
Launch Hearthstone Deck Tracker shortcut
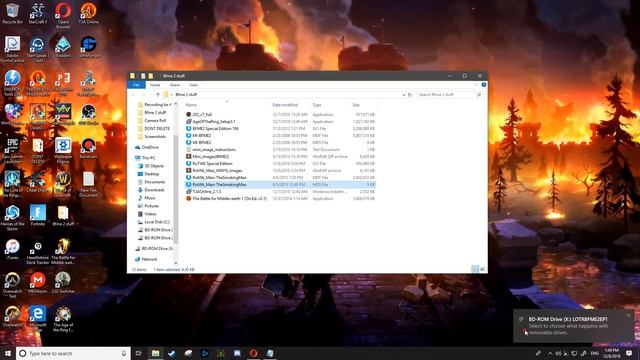(38, 251)
